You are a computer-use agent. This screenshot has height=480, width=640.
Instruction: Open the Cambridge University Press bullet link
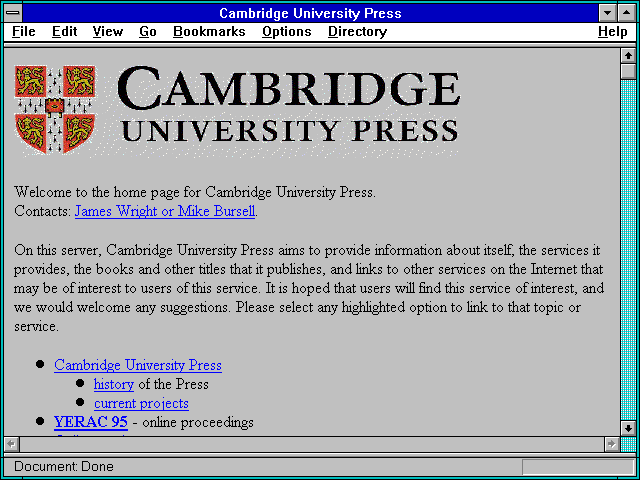[138, 365]
